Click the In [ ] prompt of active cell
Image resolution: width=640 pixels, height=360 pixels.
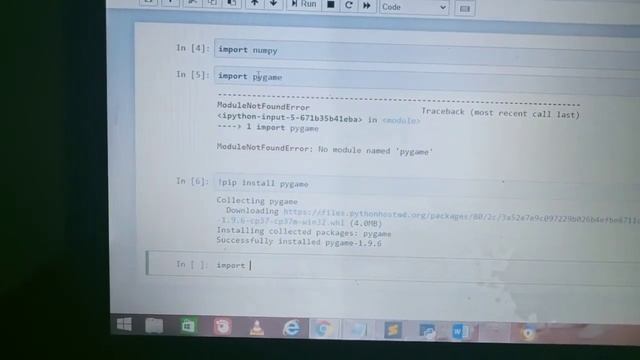click(x=192, y=264)
